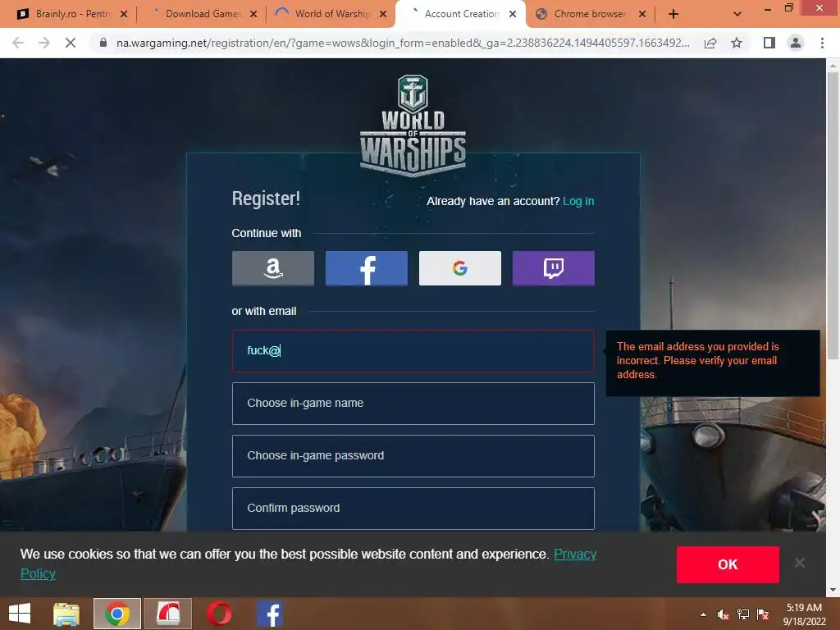Click the "Continue with" label
Screen dimensions: 840x630
pyautogui.click(x=267, y=233)
